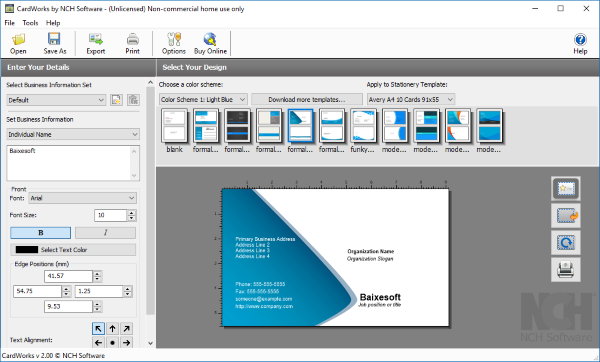Click the someone@example.com text on card

[264, 299]
